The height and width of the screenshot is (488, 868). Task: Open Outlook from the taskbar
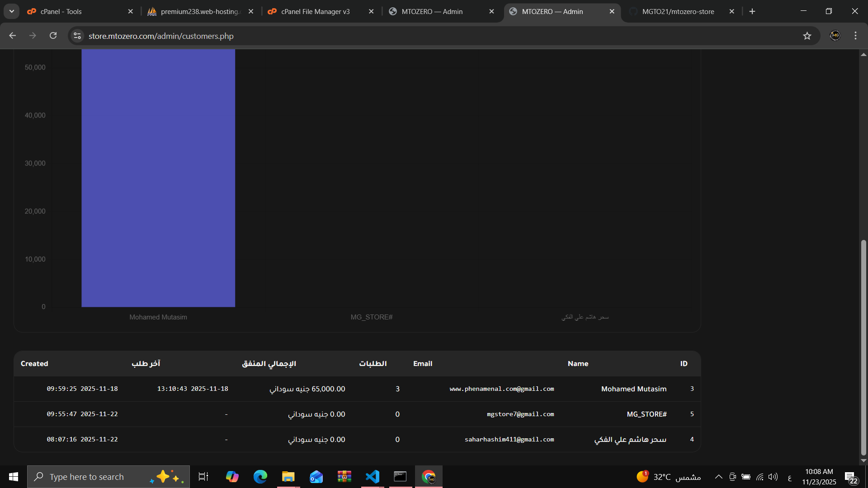pos(316,476)
